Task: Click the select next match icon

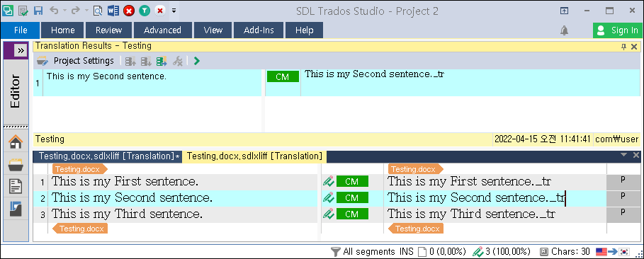Action: click(146, 62)
